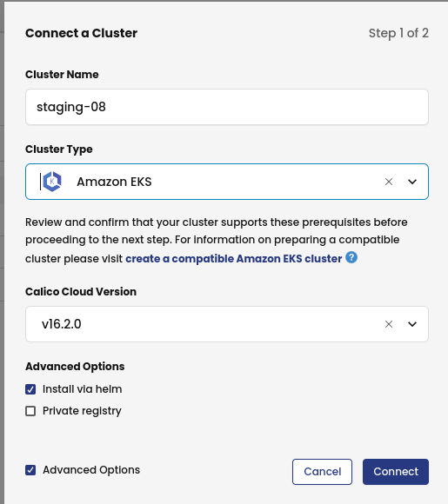Screen dimensions: 448x504
Task: Expand the Cluster Type dropdown arrow
Action: click(412, 182)
